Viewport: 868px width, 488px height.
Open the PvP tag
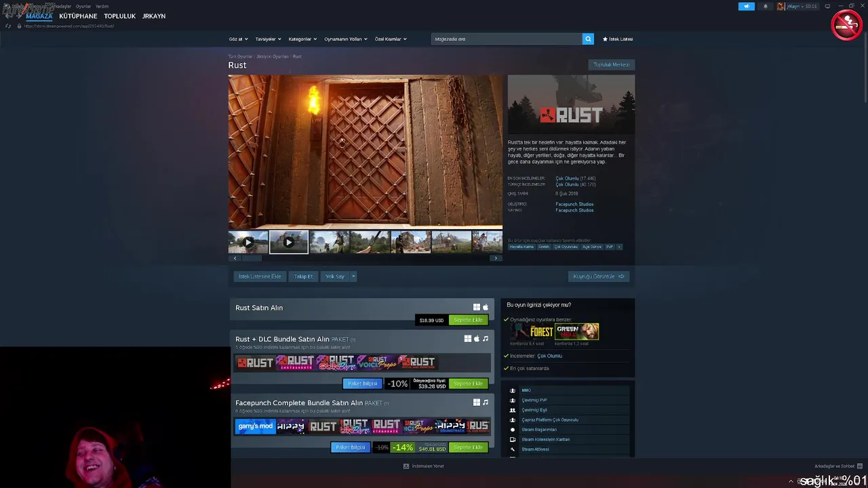pos(610,247)
